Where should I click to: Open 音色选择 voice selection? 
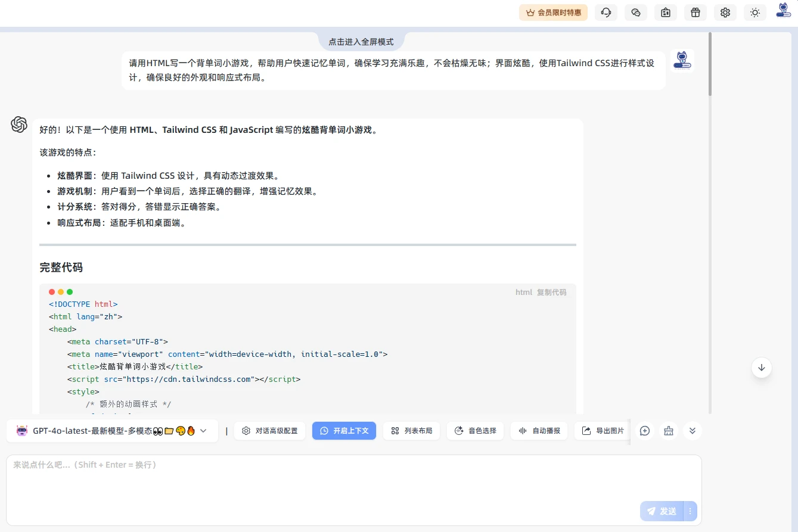[476, 431]
